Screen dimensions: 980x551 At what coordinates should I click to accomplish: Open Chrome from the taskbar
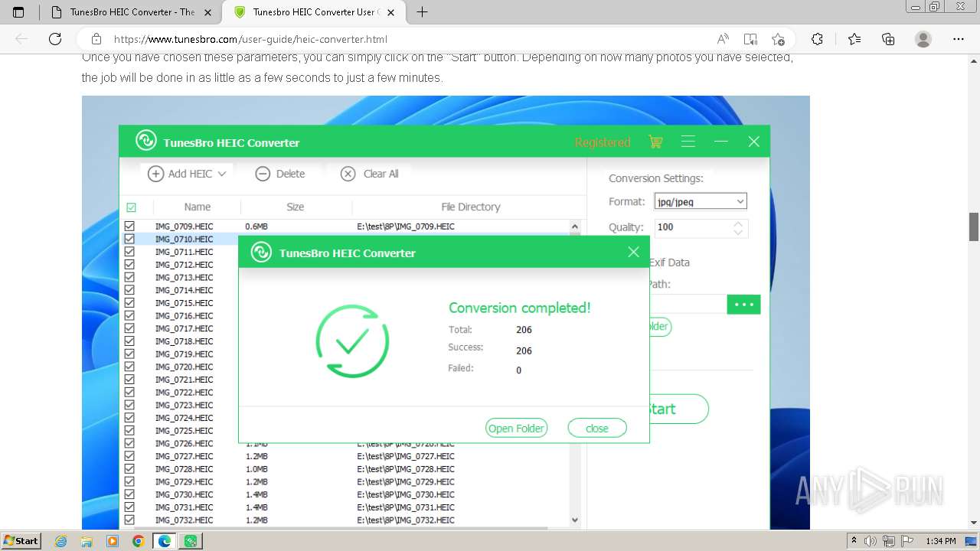138,541
